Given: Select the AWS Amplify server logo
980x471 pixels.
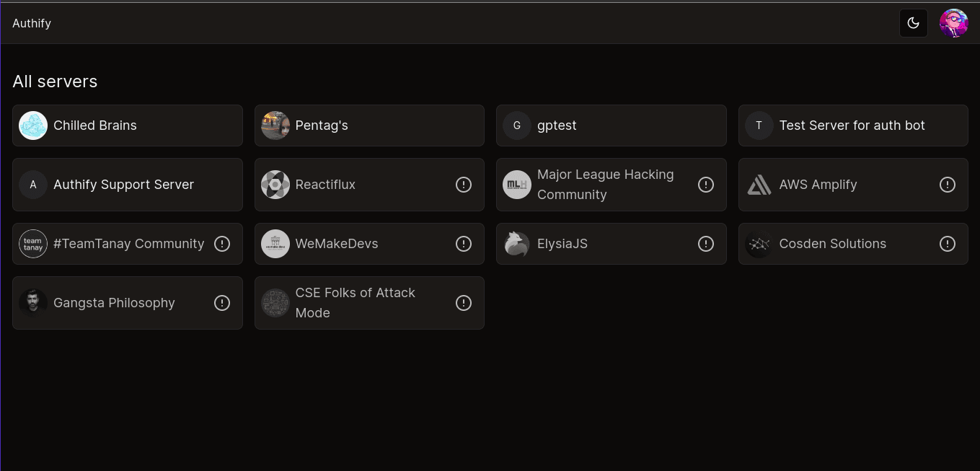Looking at the screenshot, I should coord(759,185).
